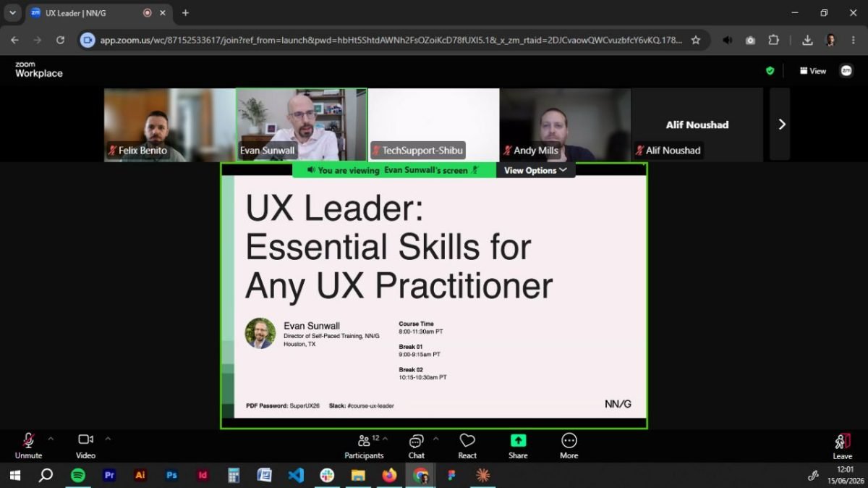Open the Chat panel
The width and height of the screenshot is (868, 488).
tap(417, 446)
